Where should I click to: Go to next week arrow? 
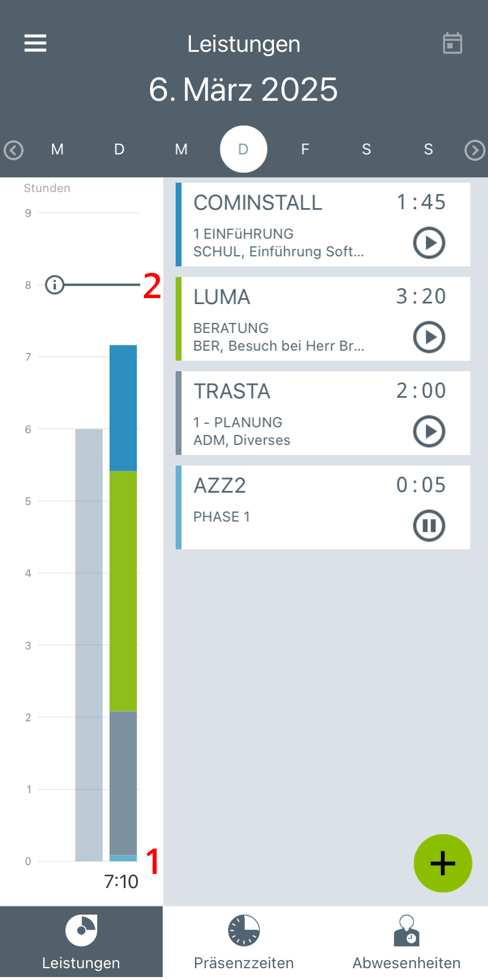pos(474,150)
